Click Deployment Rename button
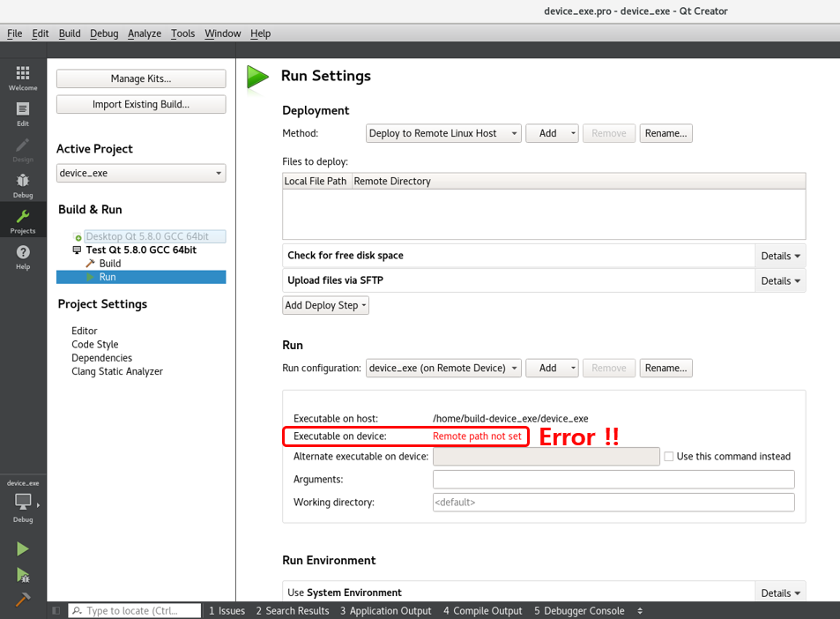Image resolution: width=840 pixels, height=619 pixels. tap(665, 133)
